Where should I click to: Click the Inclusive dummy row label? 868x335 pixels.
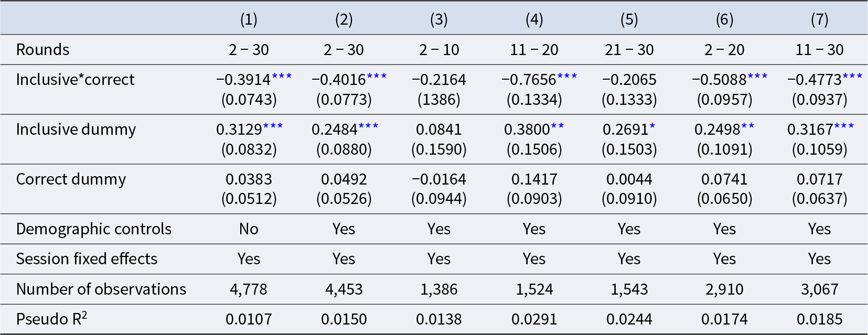(76, 129)
